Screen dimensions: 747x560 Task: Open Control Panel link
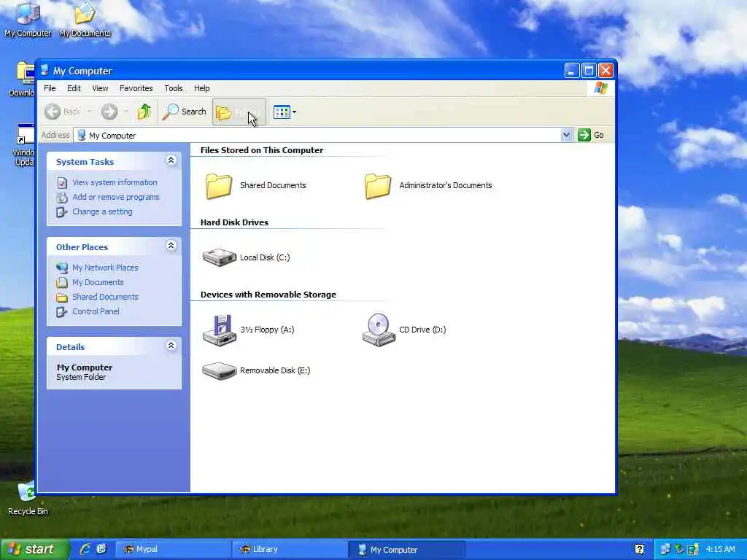pyautogui.click(x=96, y=311)
